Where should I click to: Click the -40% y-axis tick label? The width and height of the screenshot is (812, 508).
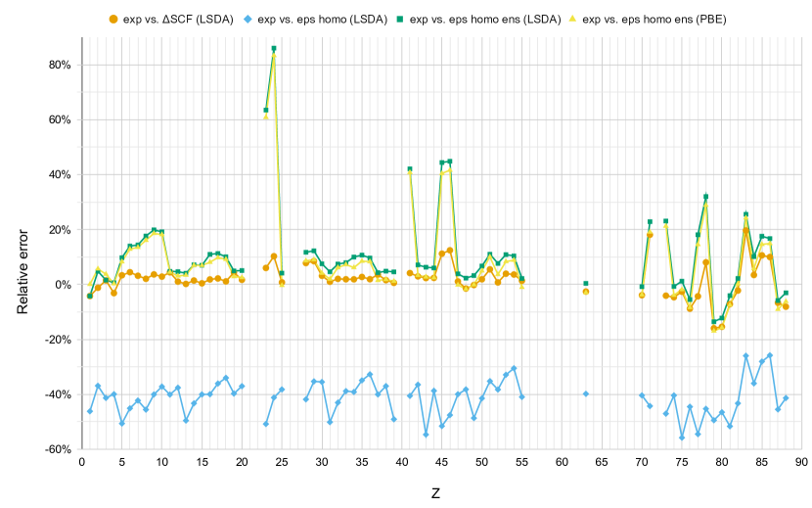click(58, 394)
